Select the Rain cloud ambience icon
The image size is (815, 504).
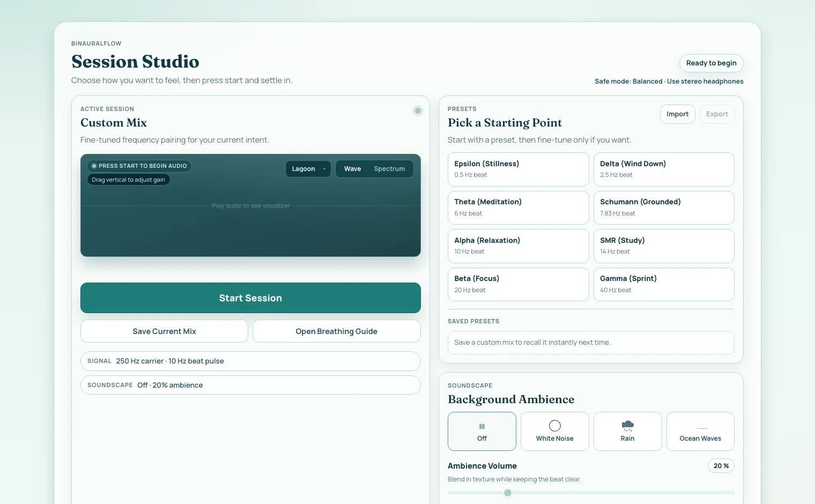(x=627, y=426)
